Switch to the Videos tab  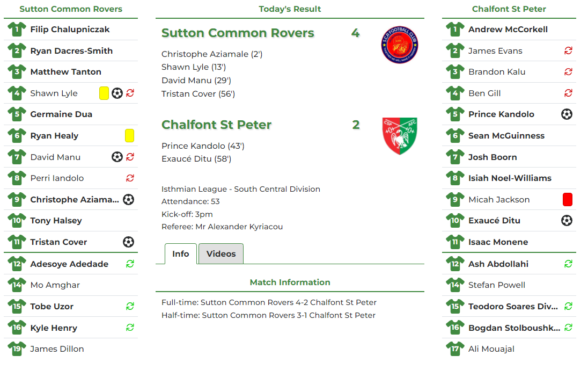(x=220, y=254)
